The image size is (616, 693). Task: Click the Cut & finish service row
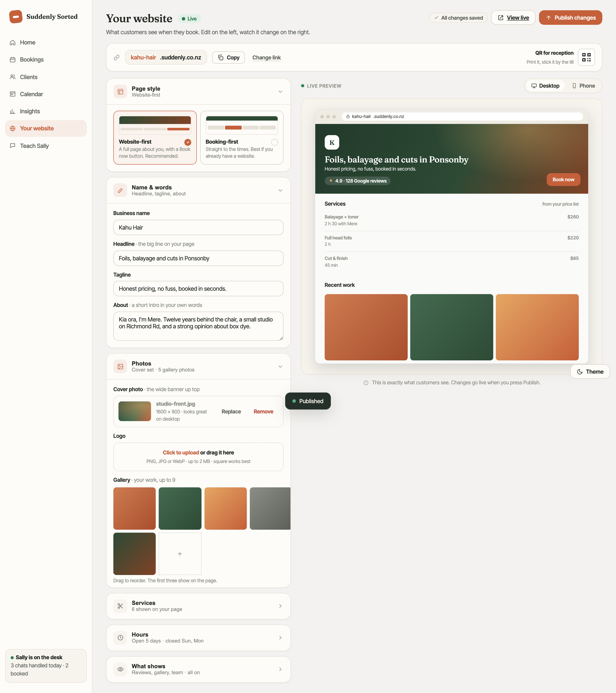(x=452, y=262)
